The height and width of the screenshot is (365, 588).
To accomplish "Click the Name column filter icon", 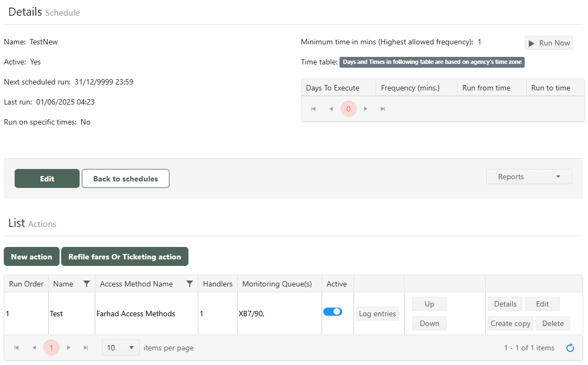I will 87,284.
